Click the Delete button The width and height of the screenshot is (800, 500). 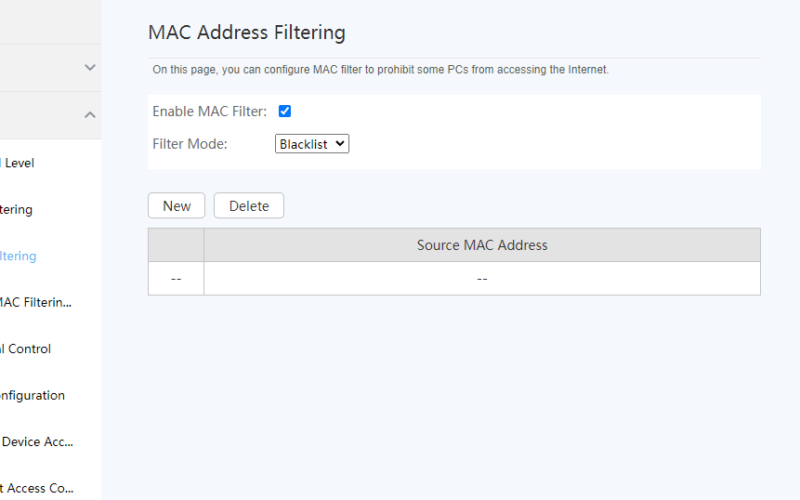pos(249,206)
